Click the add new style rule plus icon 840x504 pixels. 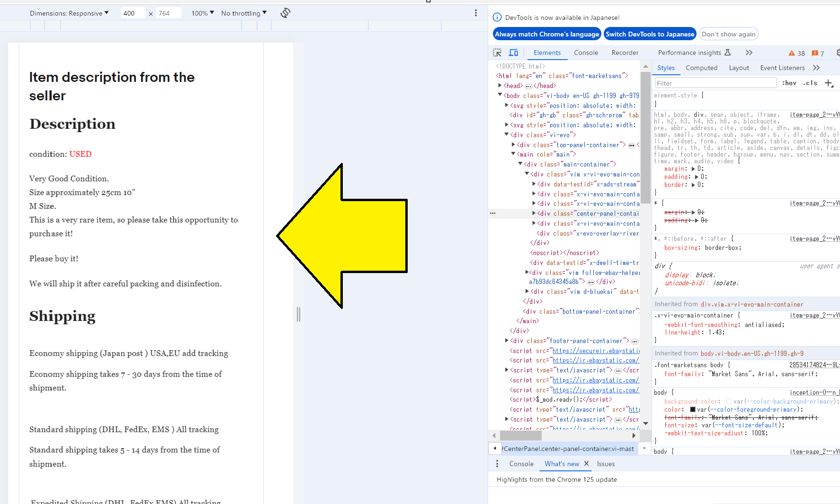pos(828,83)
